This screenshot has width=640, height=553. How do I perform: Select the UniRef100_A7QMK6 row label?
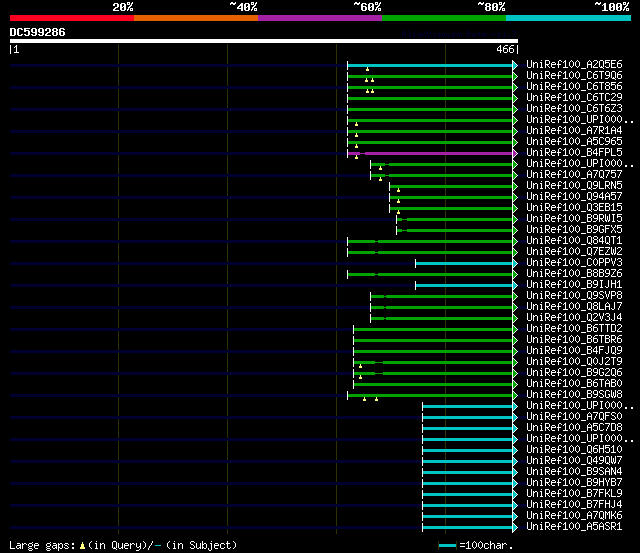(574, 516)
